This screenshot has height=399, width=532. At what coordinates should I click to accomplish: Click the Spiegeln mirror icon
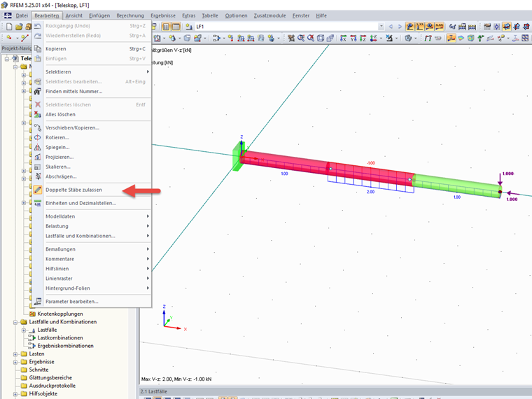click(38, 147)
